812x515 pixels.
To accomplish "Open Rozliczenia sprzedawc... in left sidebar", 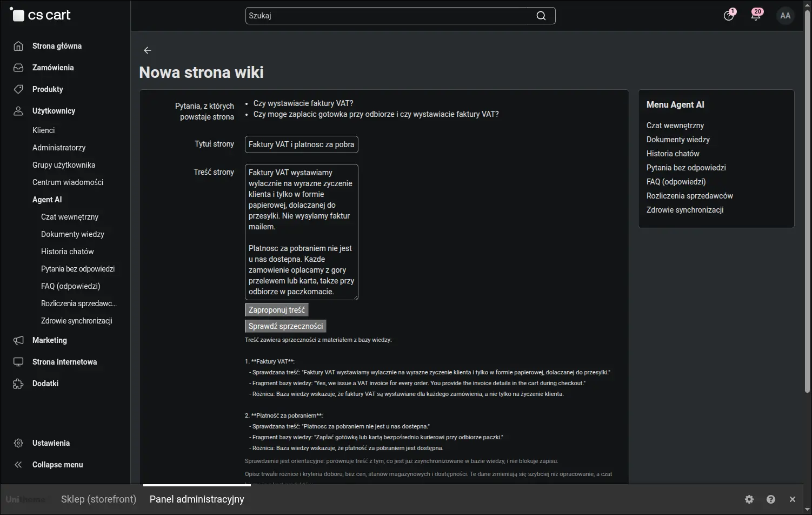I will 79,303.
